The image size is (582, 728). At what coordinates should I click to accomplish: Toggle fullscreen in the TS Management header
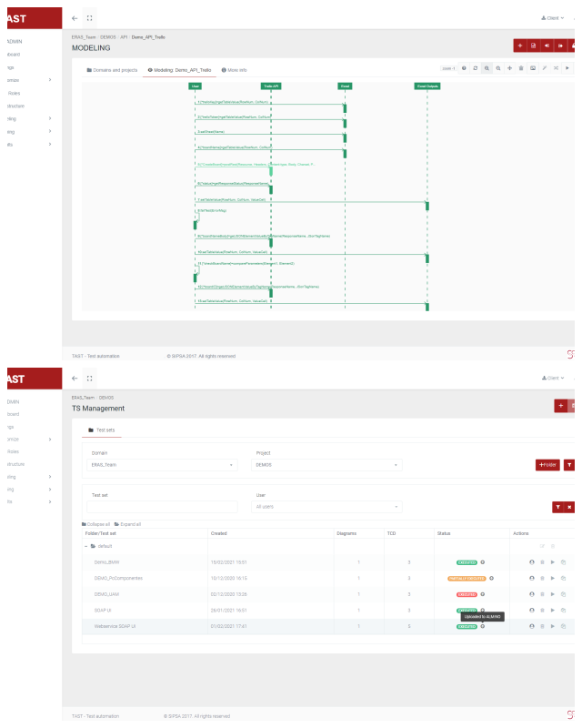(89, 378)
